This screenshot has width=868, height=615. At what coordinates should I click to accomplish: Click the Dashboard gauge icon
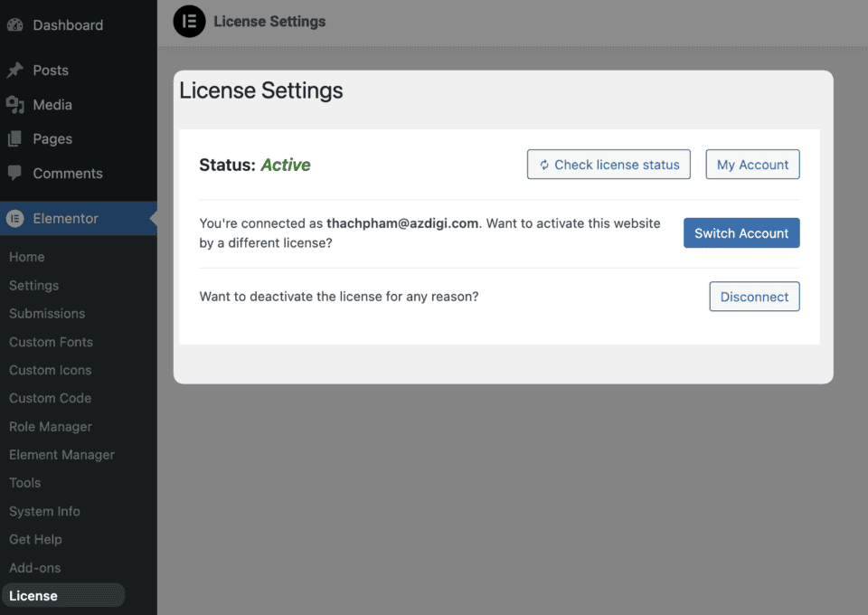pyautogui.click(x=14, y=25)
